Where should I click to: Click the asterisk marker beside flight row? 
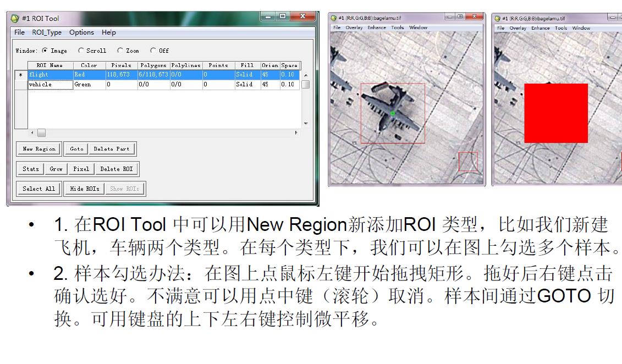coord(21,75)
